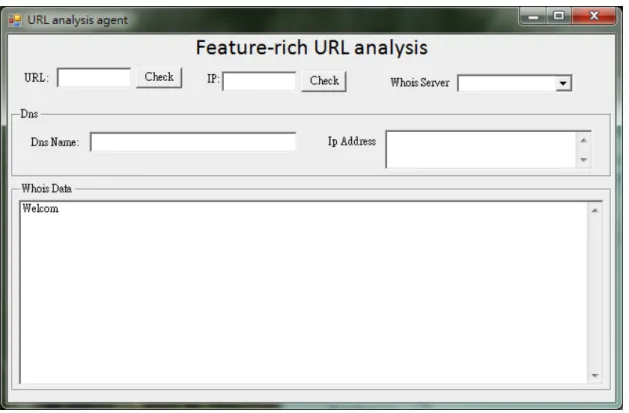Close the URL analysis agent window
The image size is (629, 413).
594,16
